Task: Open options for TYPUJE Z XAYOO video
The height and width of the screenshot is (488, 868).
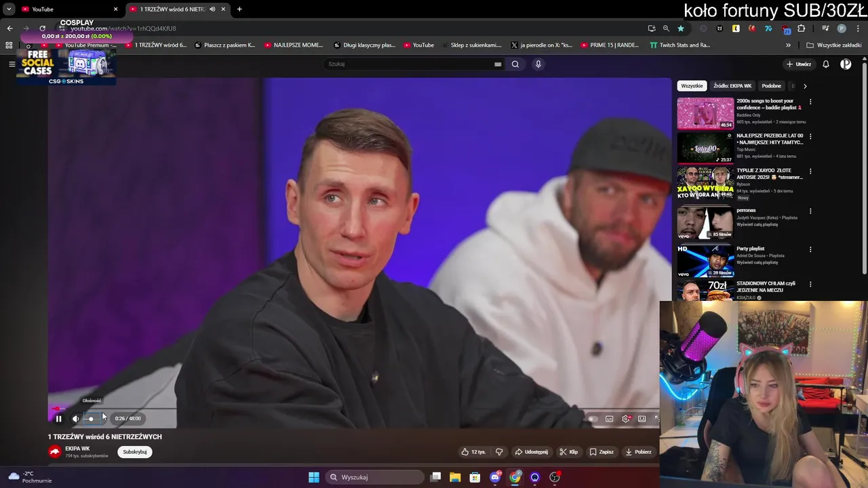Action: tap(810, 171)
